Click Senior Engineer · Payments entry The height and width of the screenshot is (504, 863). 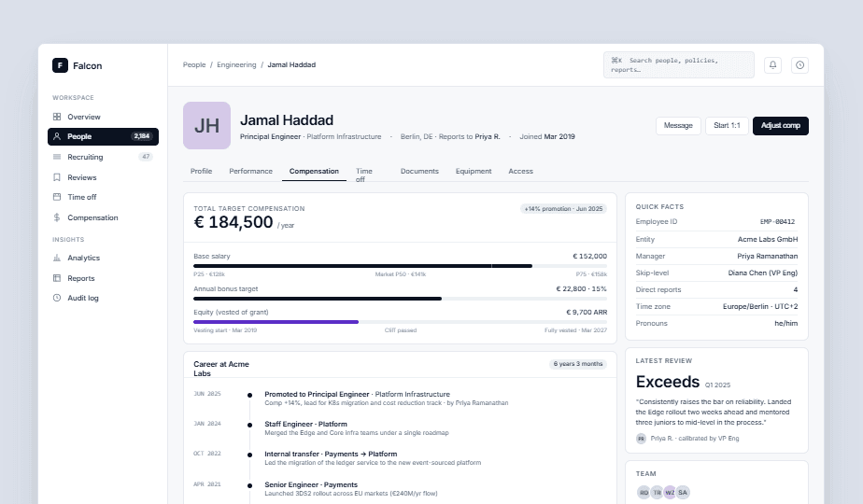pyautogui.click(x=351, y=488)
